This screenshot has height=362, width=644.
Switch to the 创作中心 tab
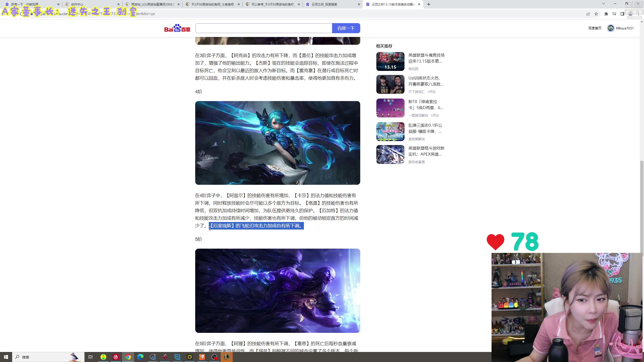(92, 4)
